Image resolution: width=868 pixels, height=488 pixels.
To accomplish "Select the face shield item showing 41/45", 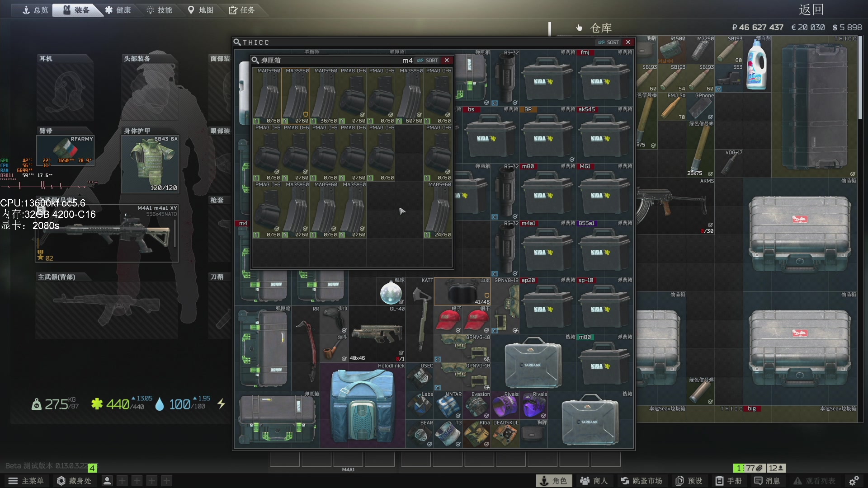I will (x=462, y=291).
